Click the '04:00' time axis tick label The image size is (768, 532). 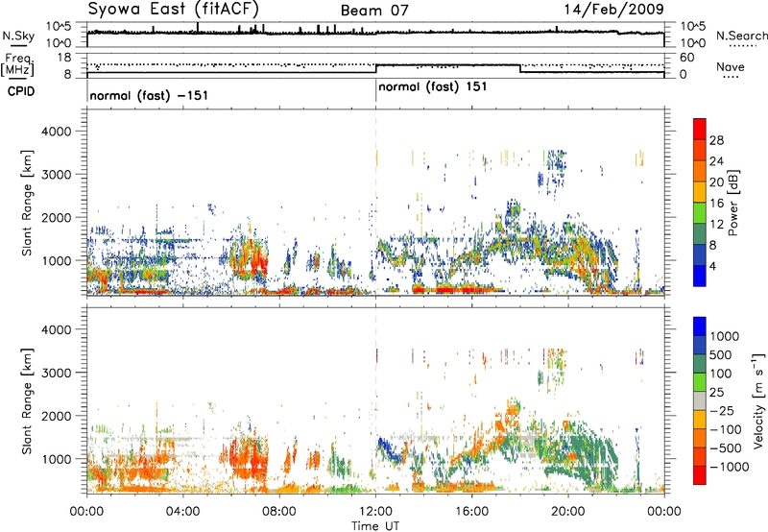(x=182, y=512)
